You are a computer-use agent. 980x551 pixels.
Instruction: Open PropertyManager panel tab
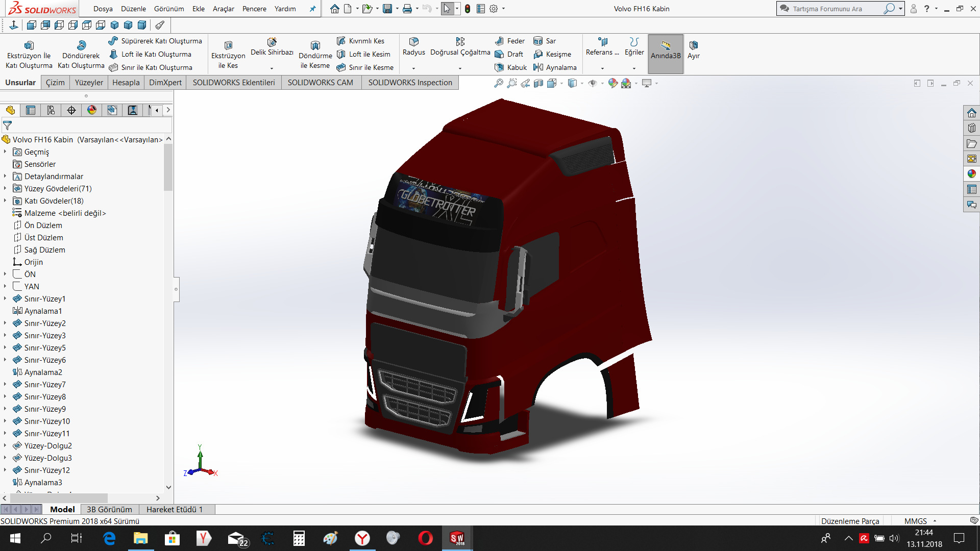[31, 110]
